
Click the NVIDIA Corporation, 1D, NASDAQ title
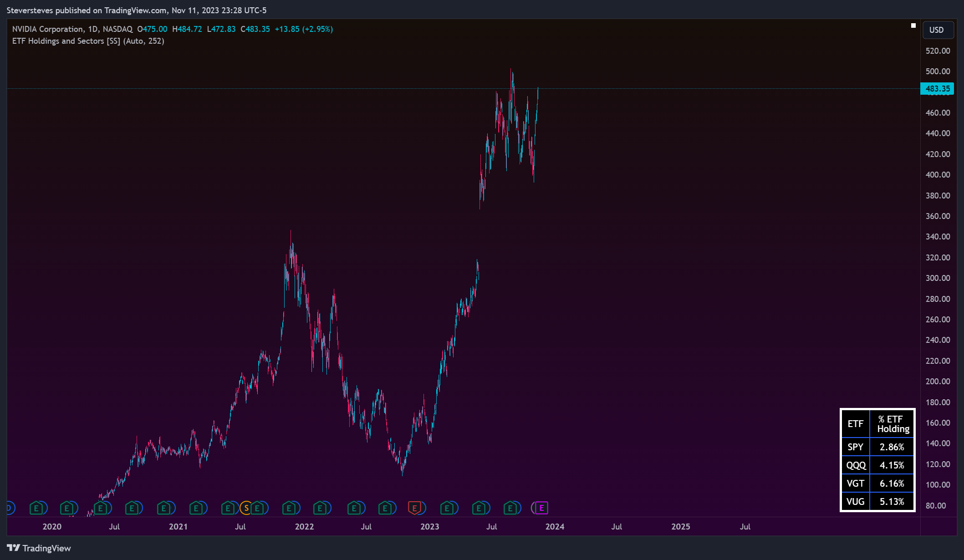pyautogui.click(x=72, y=29)
